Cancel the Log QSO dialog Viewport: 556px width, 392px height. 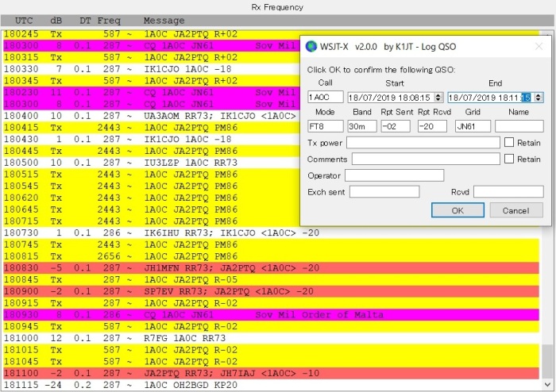pyautogui.click(x=516, y=210)
